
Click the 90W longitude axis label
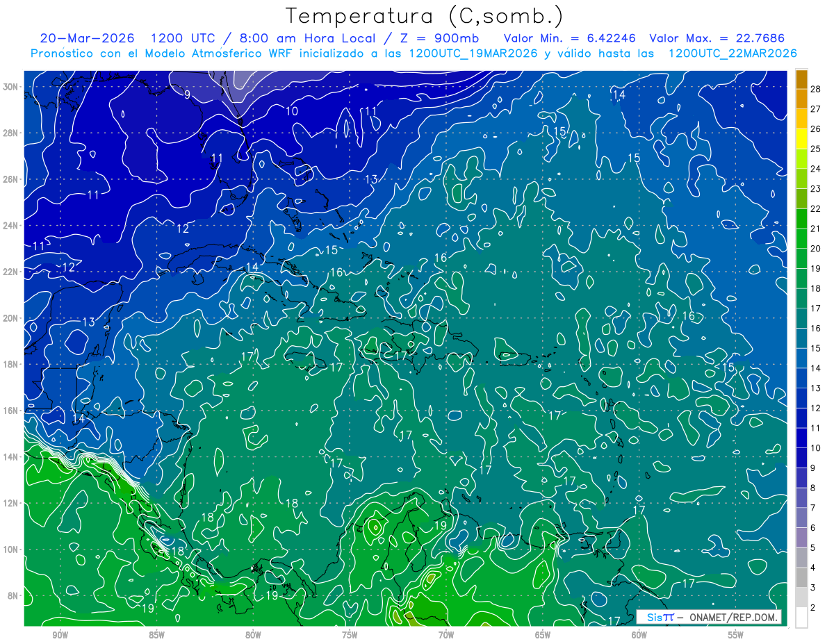tap(60, 635)
